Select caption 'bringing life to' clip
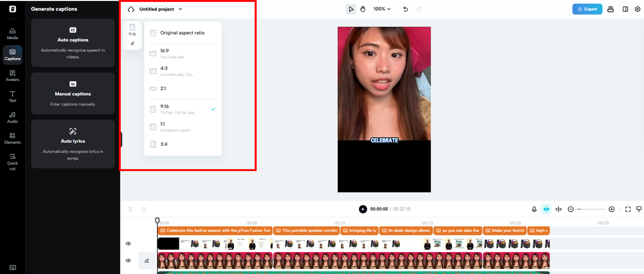The width and height of the screenshot is (644, 274). coord(359,231)
